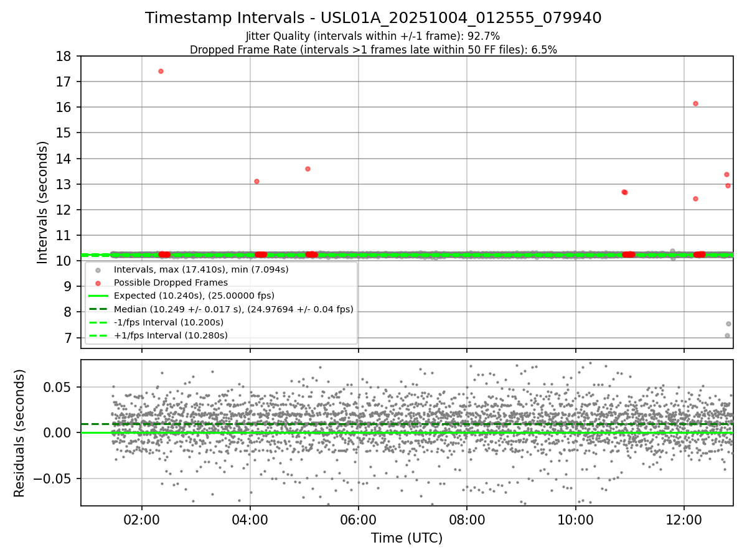Click the 'Residuals (seconds)' y-axis label
The width and height of the screenshot is (747, 560).
coord(20,433)
